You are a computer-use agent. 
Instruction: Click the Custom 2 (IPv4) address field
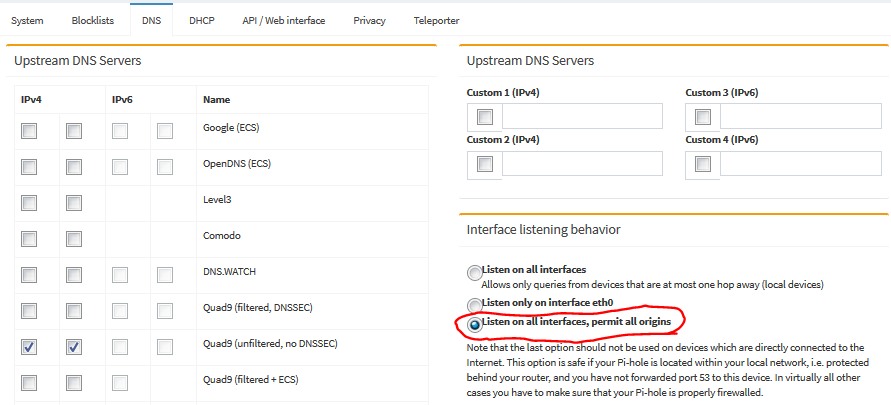click(x=582, y=164)
